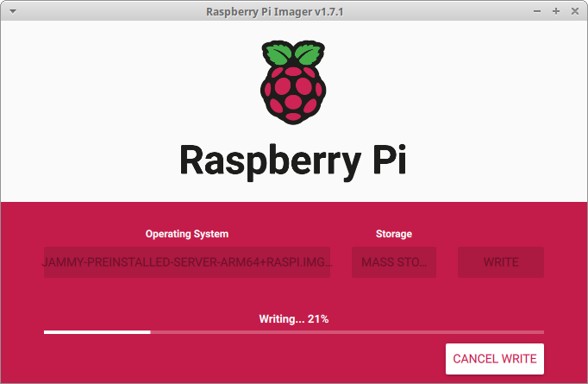
Task: Click the 'Raspberry Pi Imager v1.7.1' window title
Action: click(293, 11)
